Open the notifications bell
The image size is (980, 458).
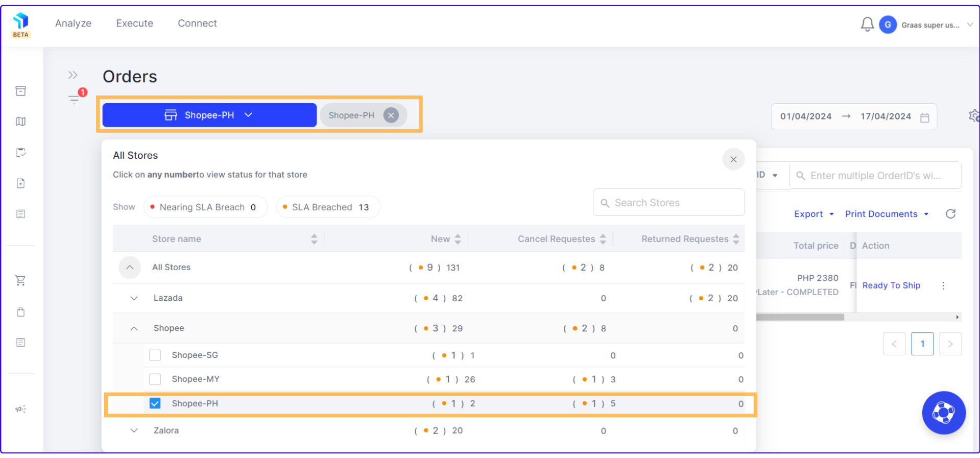(867, 25)
